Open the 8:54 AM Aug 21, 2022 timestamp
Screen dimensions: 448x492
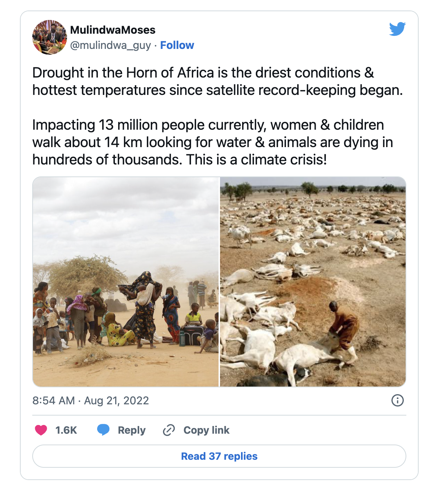coord(91,400)
